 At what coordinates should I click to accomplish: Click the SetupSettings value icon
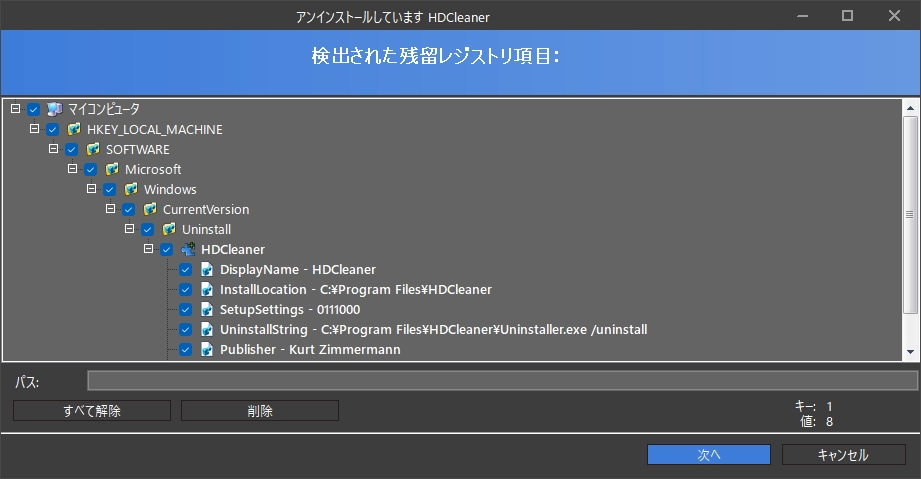click(207, 309)
